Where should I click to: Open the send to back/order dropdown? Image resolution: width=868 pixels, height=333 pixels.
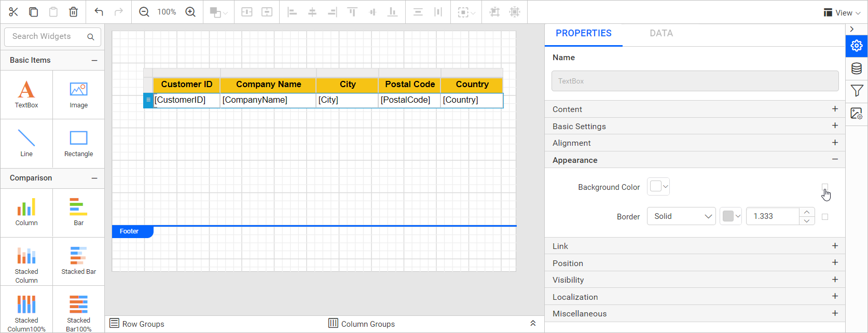click(x=218, y=12)
